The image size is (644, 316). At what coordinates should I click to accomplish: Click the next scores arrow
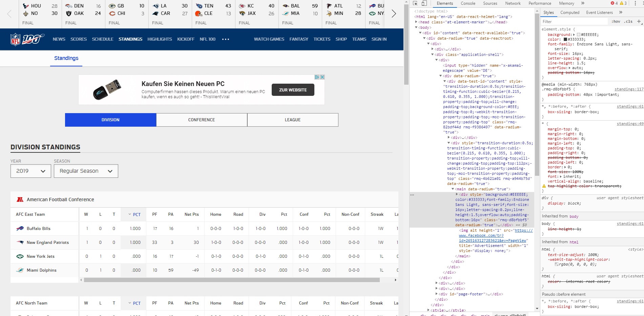coord(394,14)
